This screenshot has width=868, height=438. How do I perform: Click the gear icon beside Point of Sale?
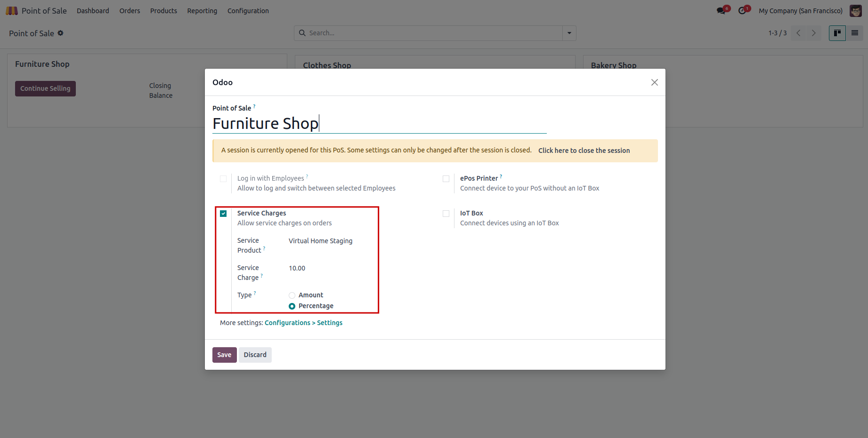point(60,33)
